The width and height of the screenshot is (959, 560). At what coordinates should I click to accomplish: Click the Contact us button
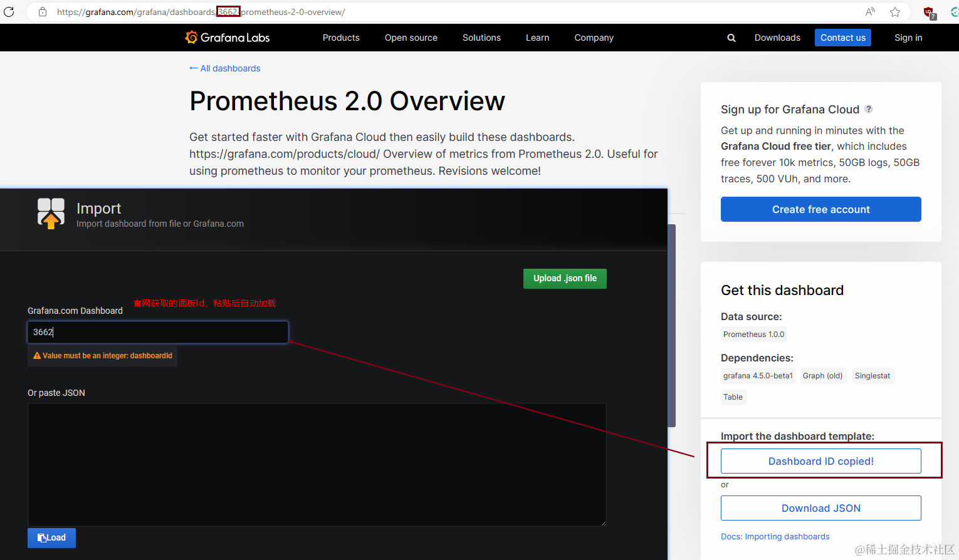tap(843, 38)
